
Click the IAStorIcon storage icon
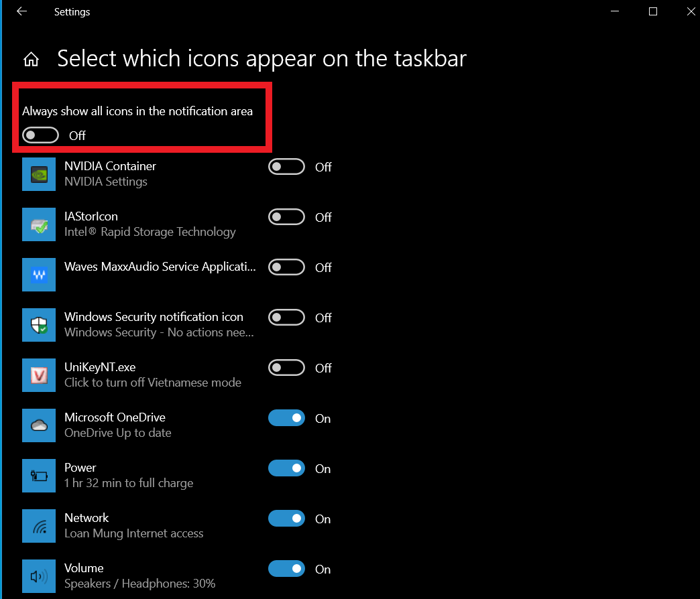(39, 224)
